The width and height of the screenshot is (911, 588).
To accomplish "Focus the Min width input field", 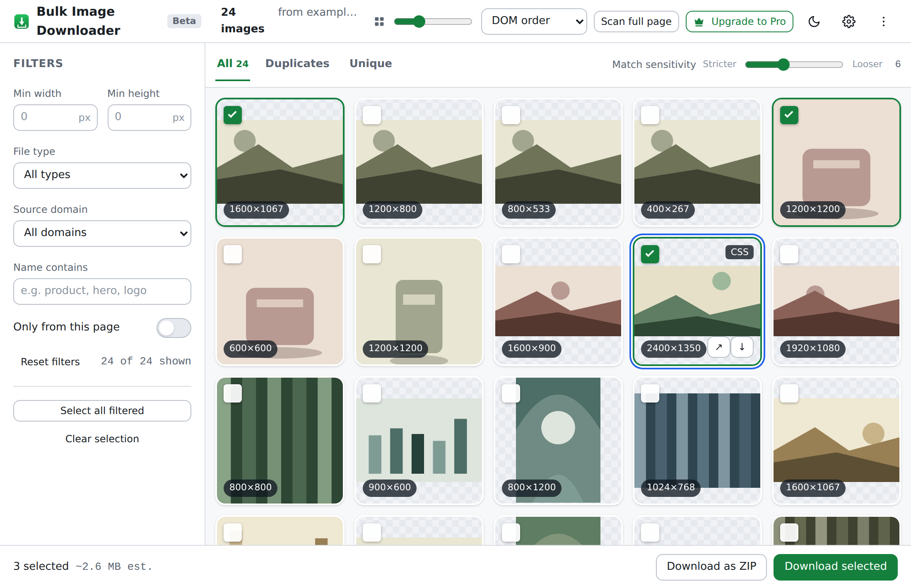I will coord(55,118).
